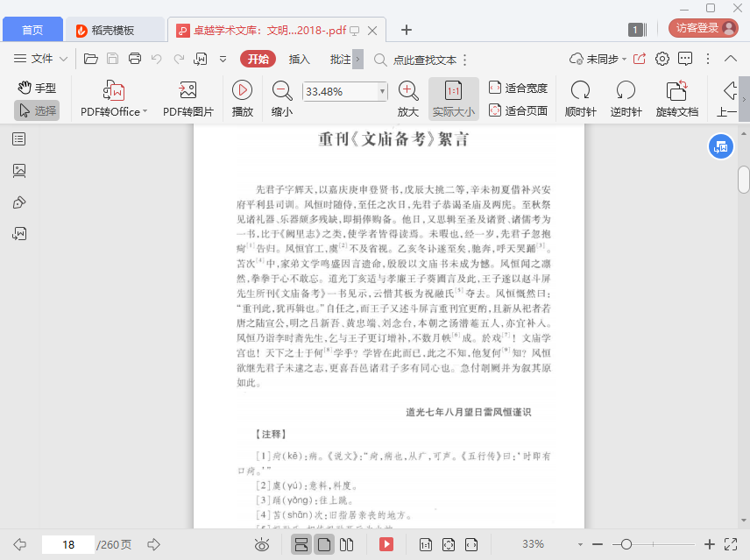Switch to 批注 ribbon tab
Screen dimensions: 750x560
coord(340,59)
